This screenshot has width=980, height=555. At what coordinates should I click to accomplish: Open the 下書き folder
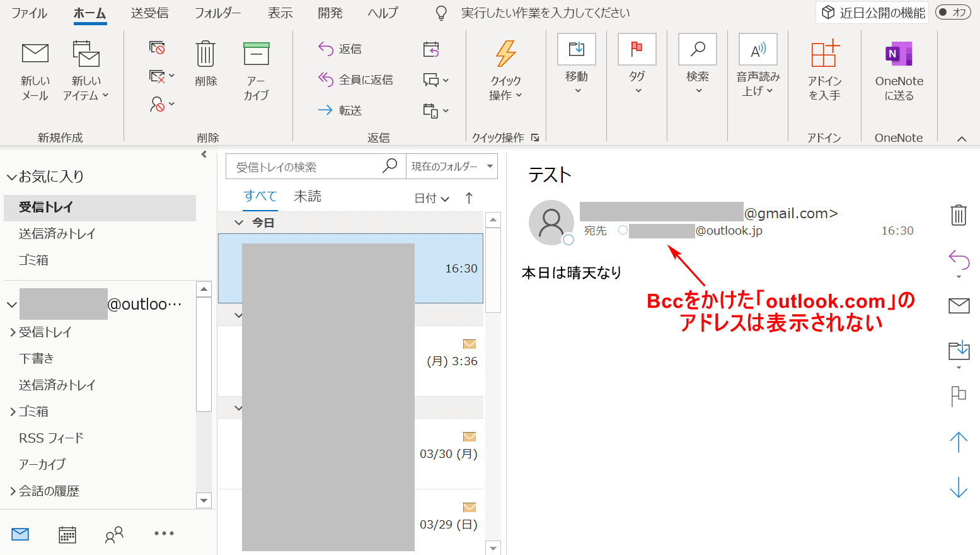pyautogui.click(x=37, y=358)
